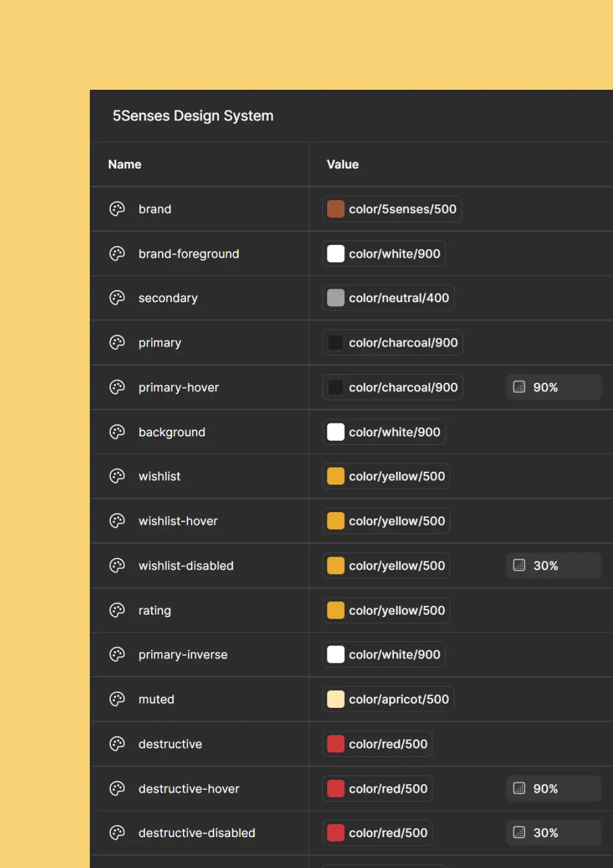Open color/red/500 chip in destructive-disabled row
This screenshot has height=868, width=613.
[x=377, y=833]
